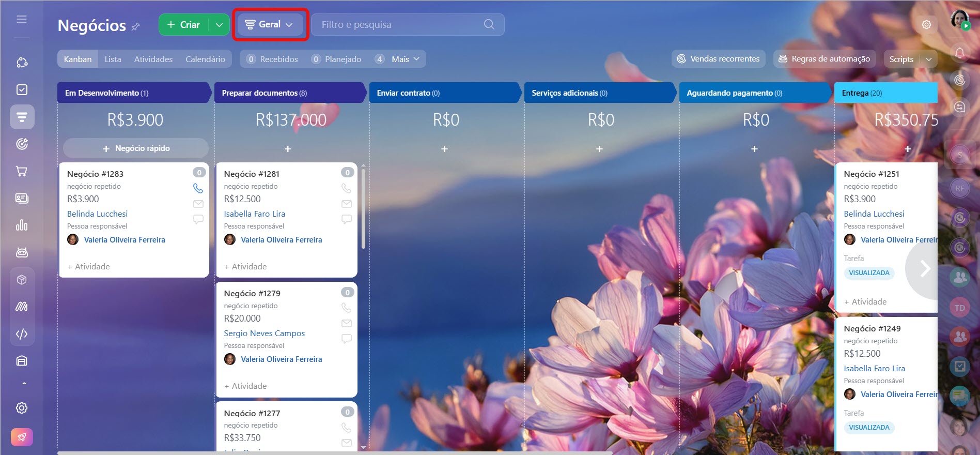Open the notifications bell icon
The width and height of the screenshot is (980, 455).
point(959,53)
